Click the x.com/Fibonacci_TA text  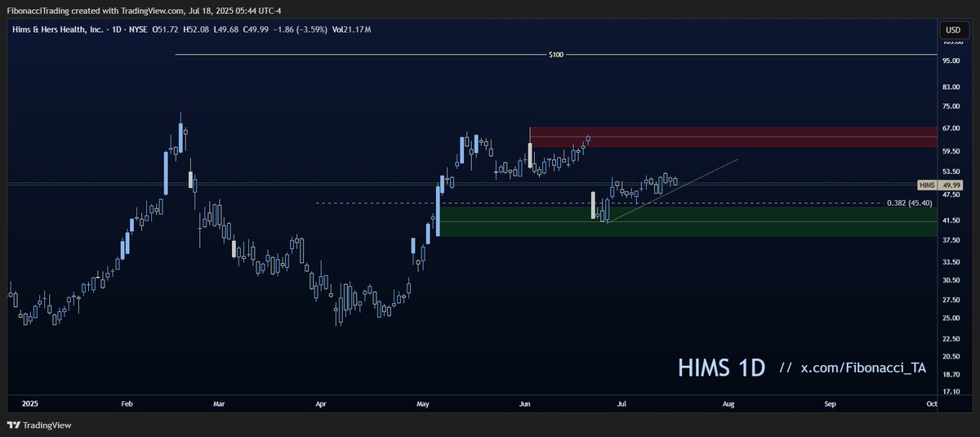pos(862,368)
